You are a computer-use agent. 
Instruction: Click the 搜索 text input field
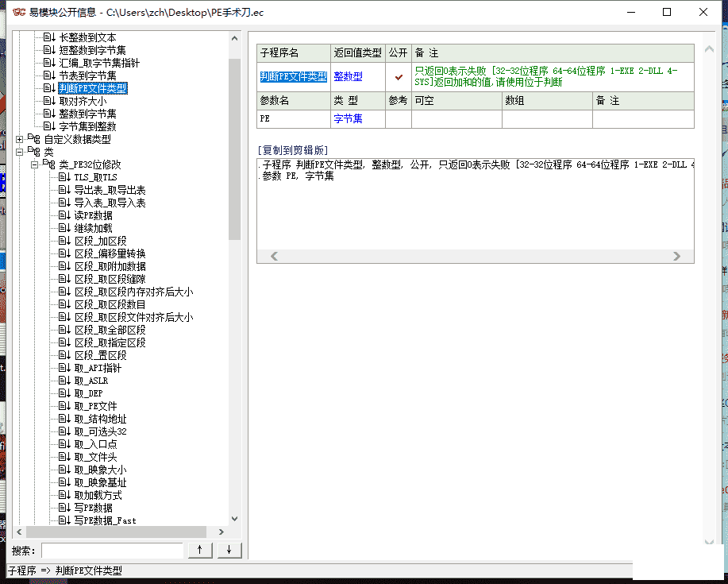tap(113, 550)
